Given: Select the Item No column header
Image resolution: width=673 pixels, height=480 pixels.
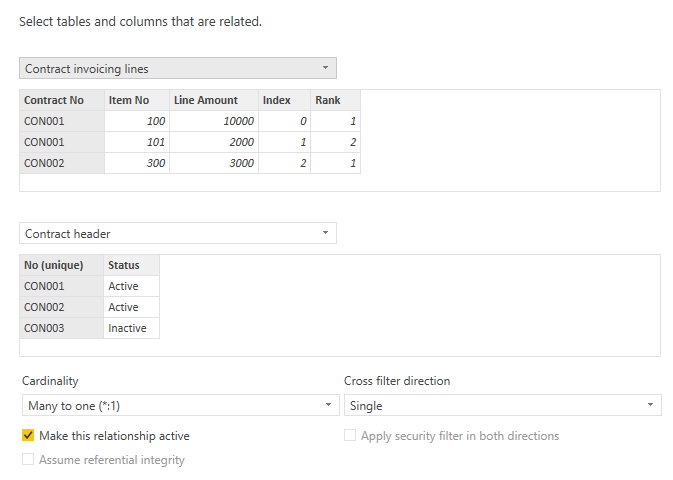Looking at the screenshot, I should click(137, 100).
